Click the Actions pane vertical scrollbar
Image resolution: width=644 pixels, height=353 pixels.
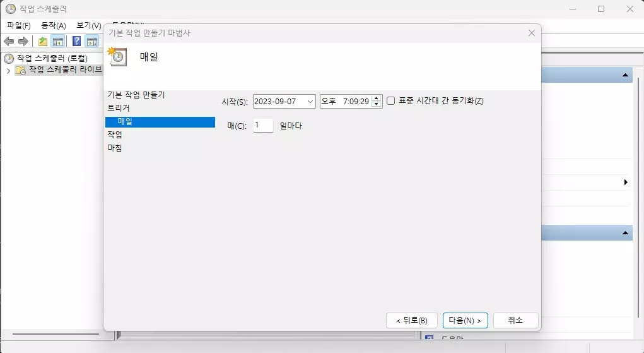point(638,198)
